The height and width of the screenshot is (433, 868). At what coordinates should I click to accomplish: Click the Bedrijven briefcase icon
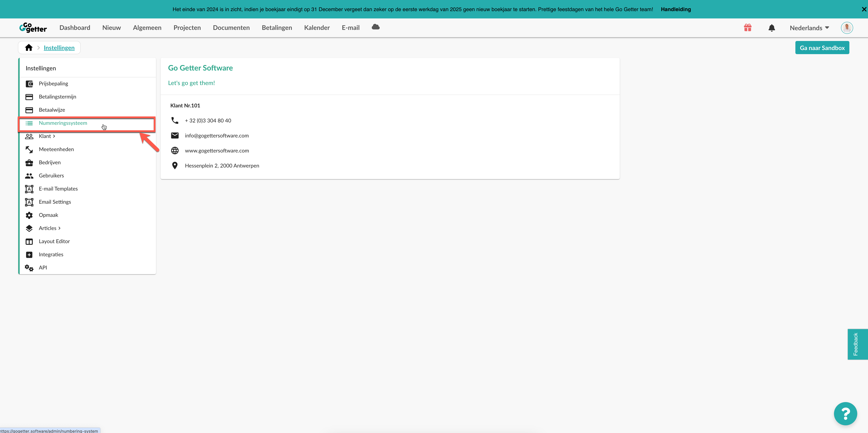pos(29,163)
